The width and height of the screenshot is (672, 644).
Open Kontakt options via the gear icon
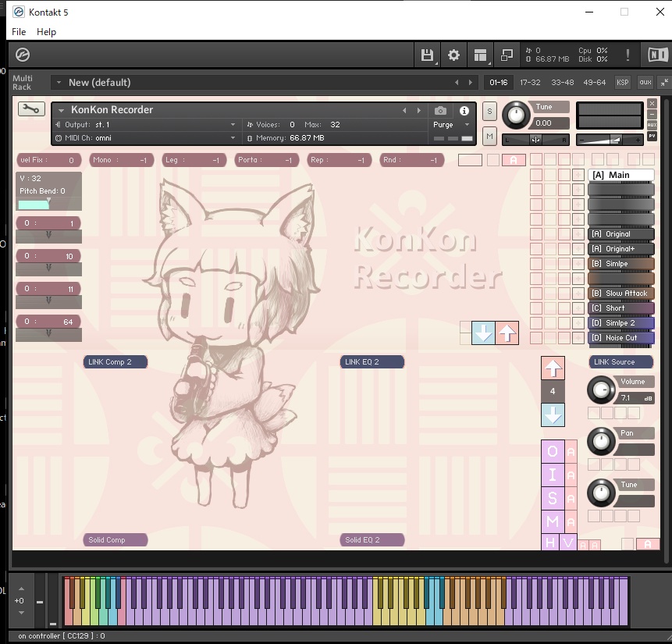coord(453,55)
